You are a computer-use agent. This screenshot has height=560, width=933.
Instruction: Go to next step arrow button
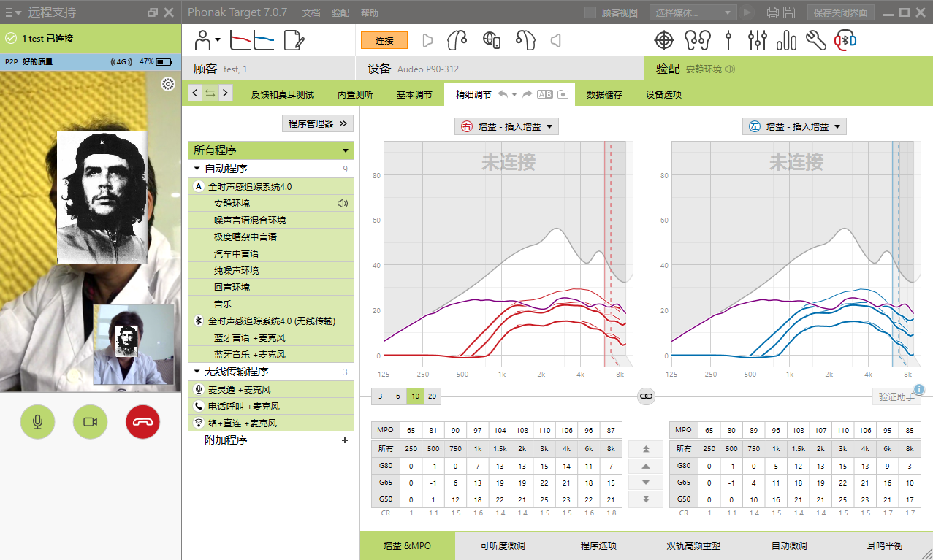[x=225, y=93]
